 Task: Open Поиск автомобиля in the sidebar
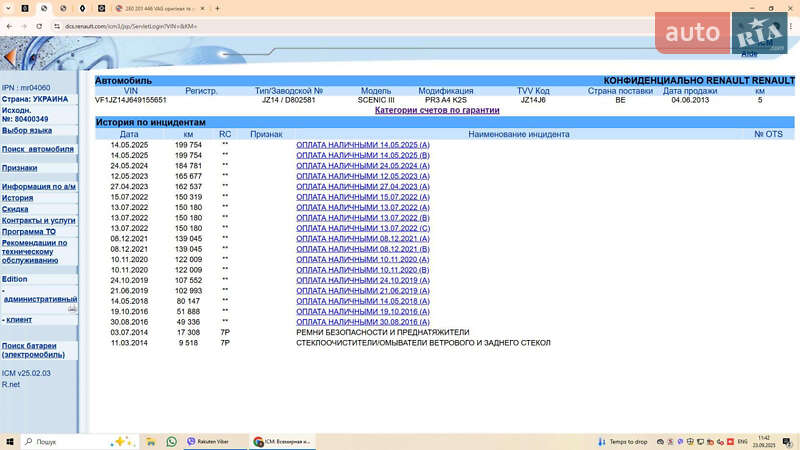(x=38, y=149)
